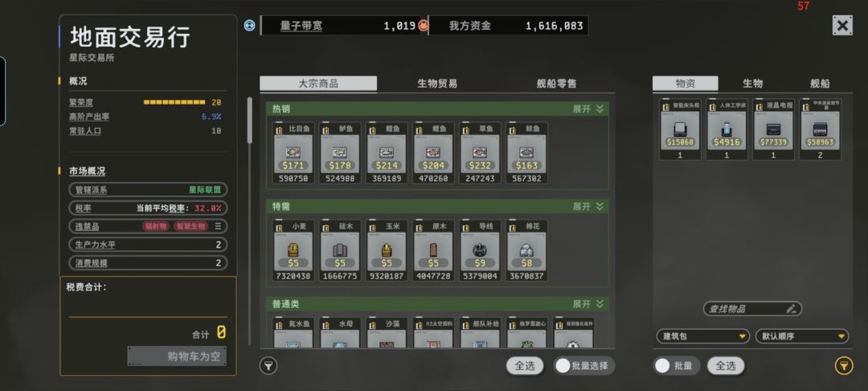Select the 比目鱼 fish item priced $171
The height and width of the screenshot is (391, 868).
(293, 152)
